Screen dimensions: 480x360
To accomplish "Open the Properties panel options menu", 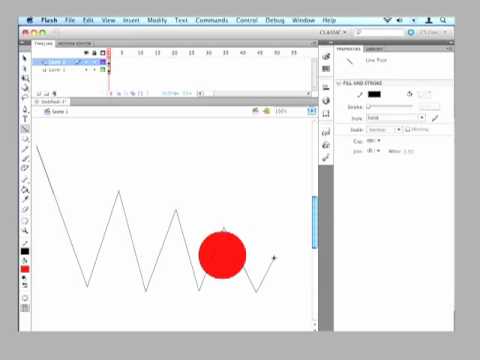I will [x=449, y=49].
